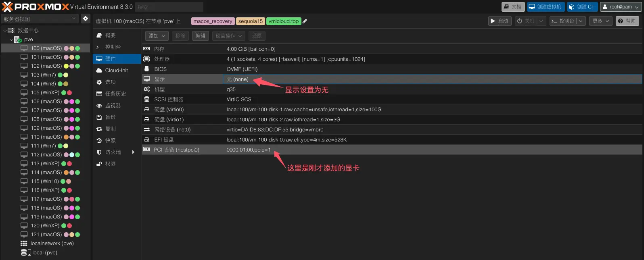Click the 帮助 help button
Screen dimensions: 644x260
click(x=627, y=21)
